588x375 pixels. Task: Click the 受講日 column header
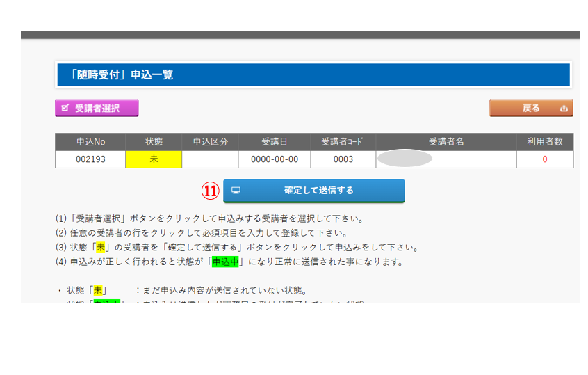click(275, 142)
